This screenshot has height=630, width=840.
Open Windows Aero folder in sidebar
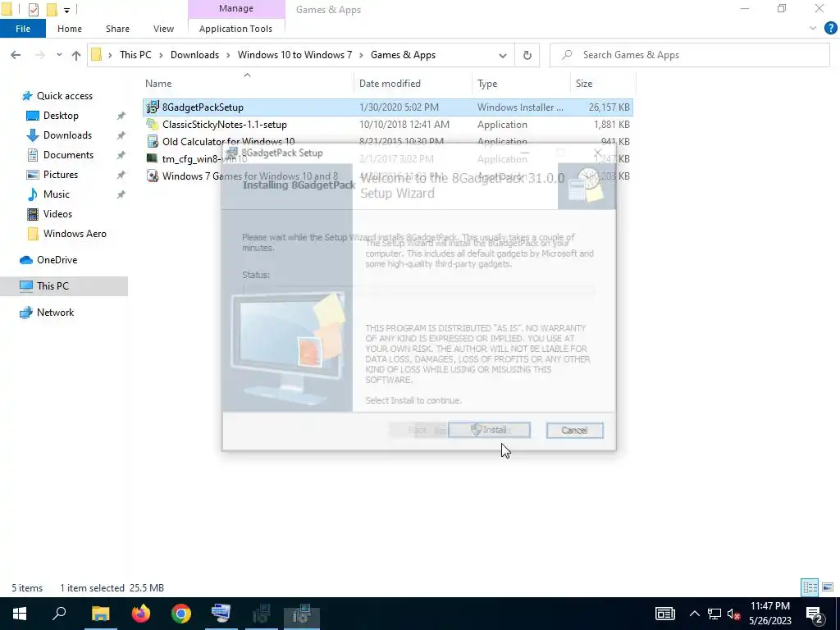pyautogui.click(x=75, y=234)
